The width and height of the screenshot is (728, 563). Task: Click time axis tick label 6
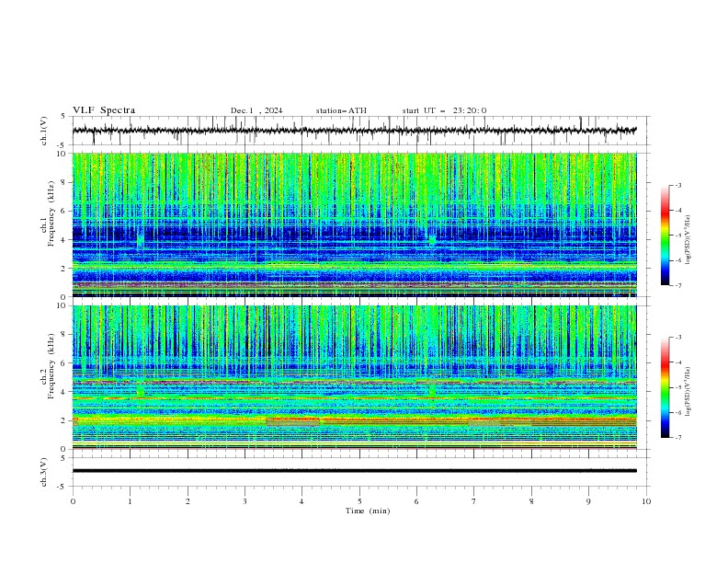(416, 501)
